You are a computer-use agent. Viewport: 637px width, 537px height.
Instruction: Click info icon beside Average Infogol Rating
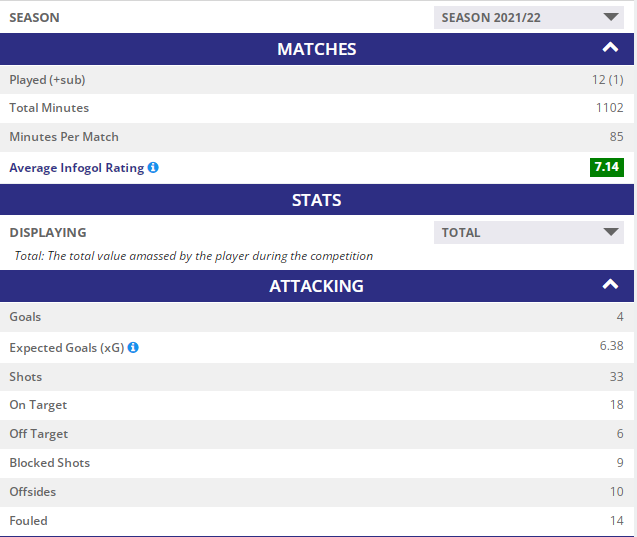tap(153, 167)
